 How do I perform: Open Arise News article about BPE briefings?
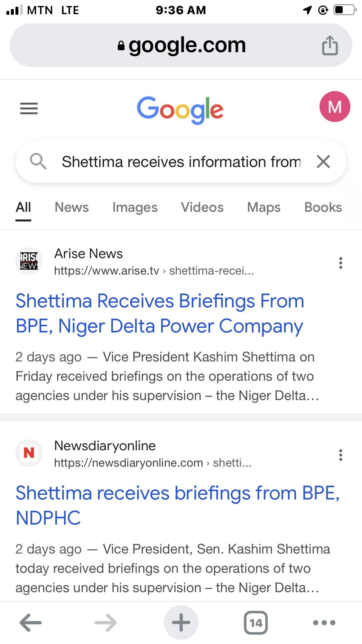[x=160, y=313]
